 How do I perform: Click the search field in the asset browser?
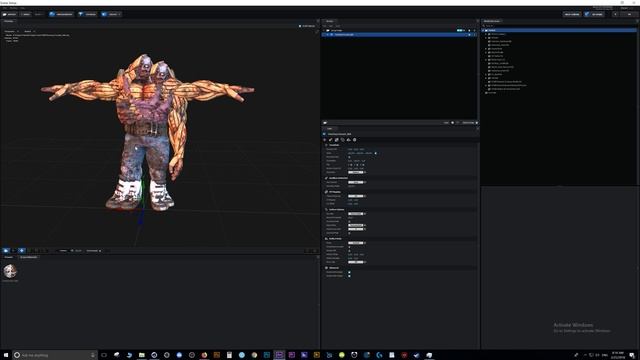point(559,26)
